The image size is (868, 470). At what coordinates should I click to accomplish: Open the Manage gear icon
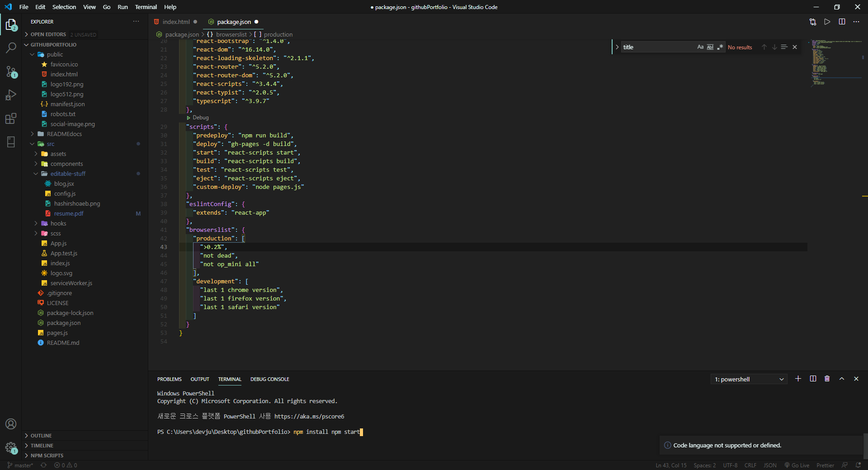[11, 447]
